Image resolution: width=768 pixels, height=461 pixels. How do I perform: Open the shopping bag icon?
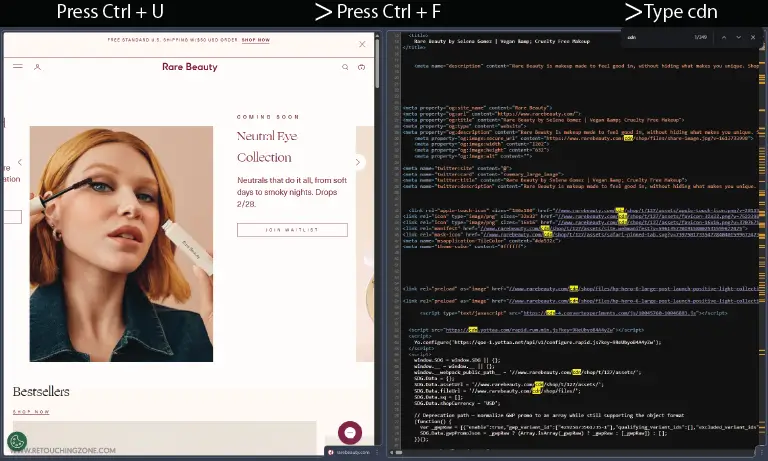(361, 67)
